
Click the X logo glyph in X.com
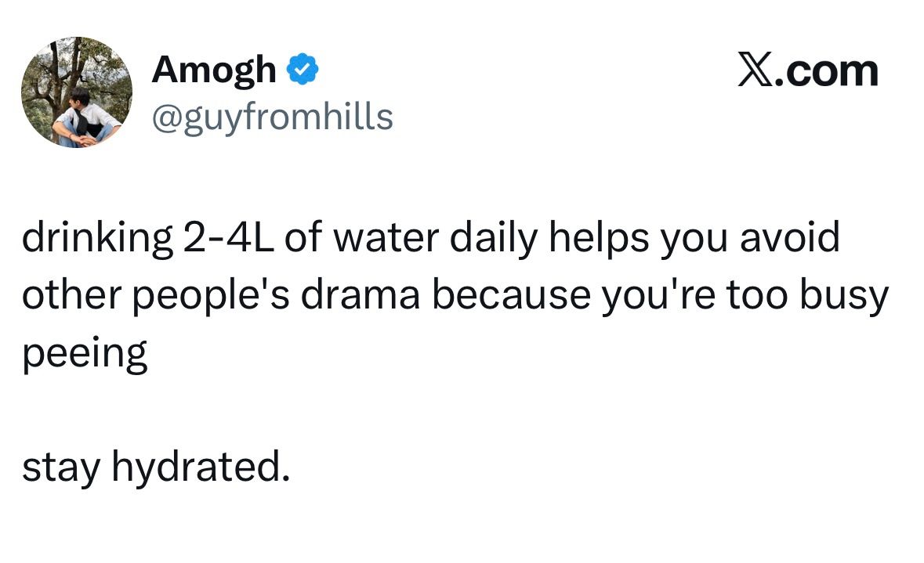(756, 70)
